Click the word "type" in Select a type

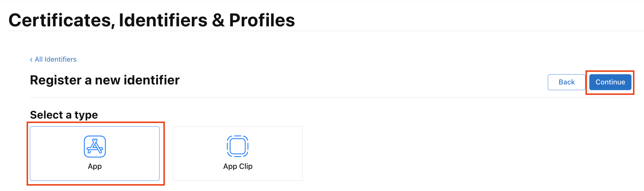tap(86, 115)
